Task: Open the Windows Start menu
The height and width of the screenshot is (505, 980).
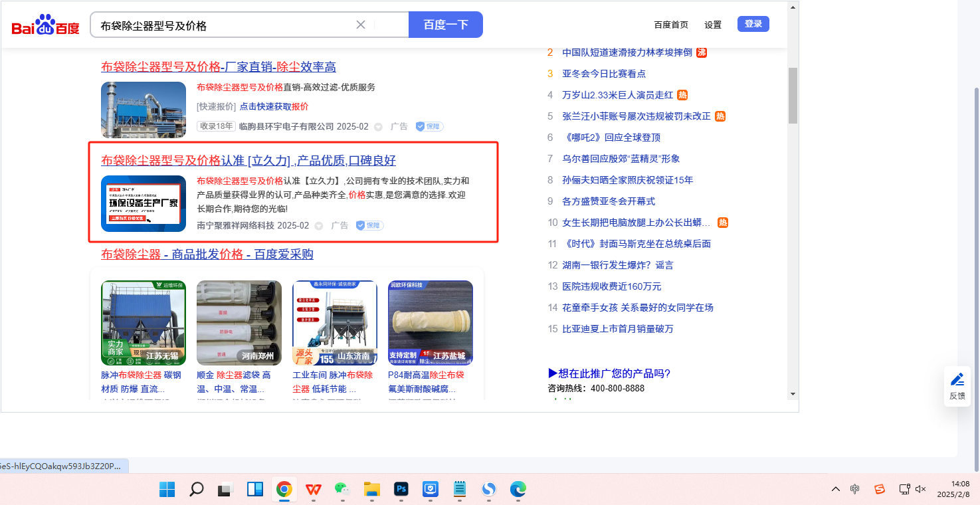Action: coord(167,489)
